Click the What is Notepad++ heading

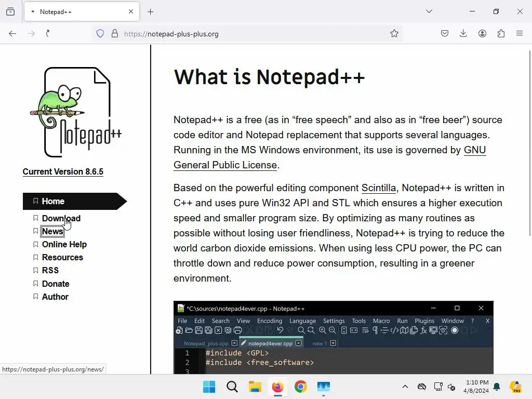pos(270,77)
